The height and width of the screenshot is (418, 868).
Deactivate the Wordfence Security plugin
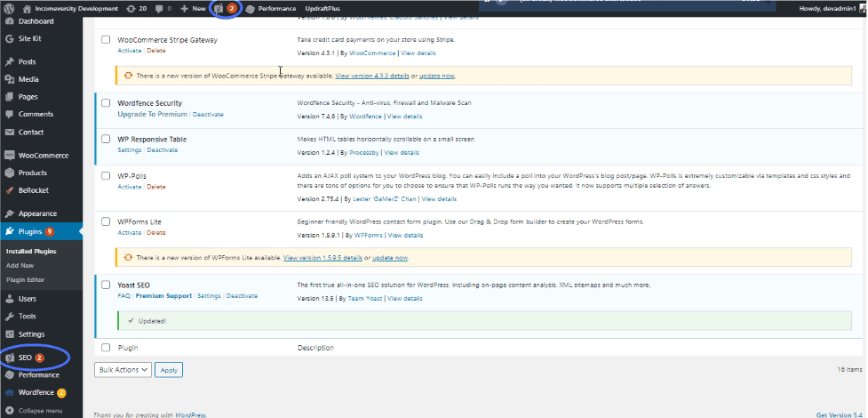pyautogui.click(x=208, y=114)
